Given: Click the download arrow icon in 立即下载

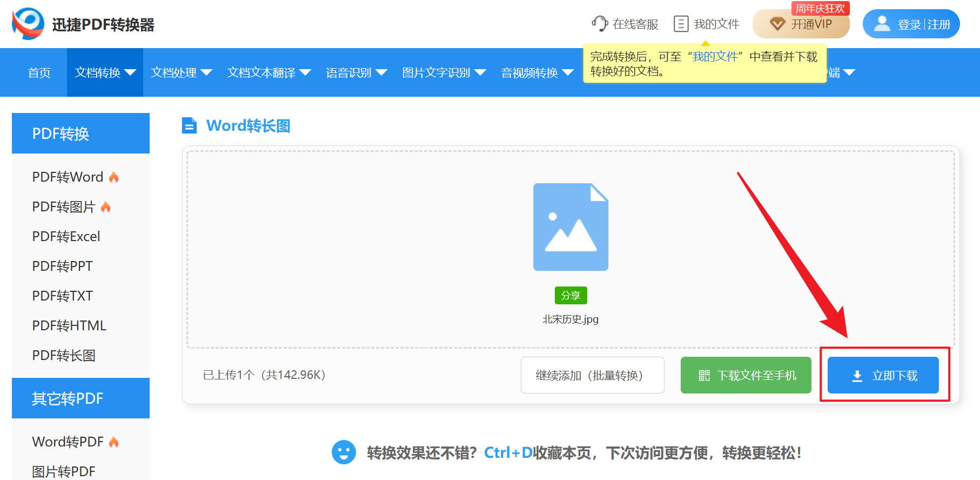Looking at the screenshot, I should coord(857,376).
